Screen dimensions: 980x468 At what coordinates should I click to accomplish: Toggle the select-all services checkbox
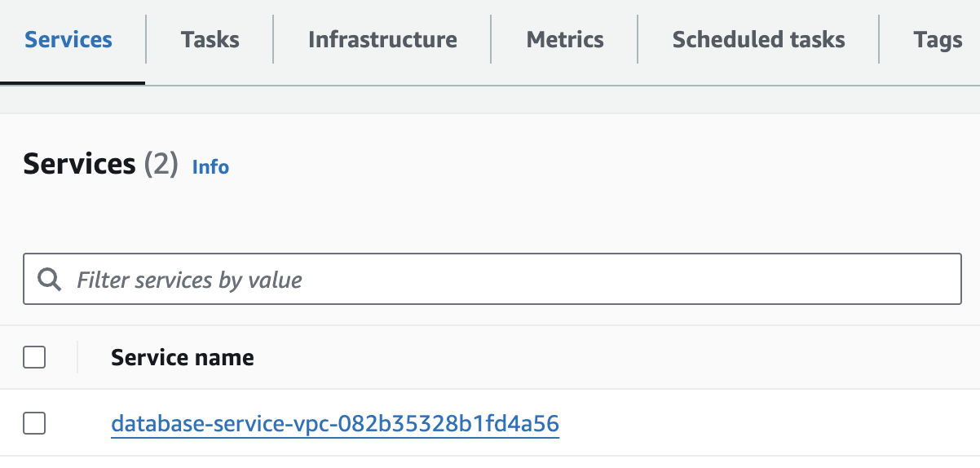click(34, 357)
